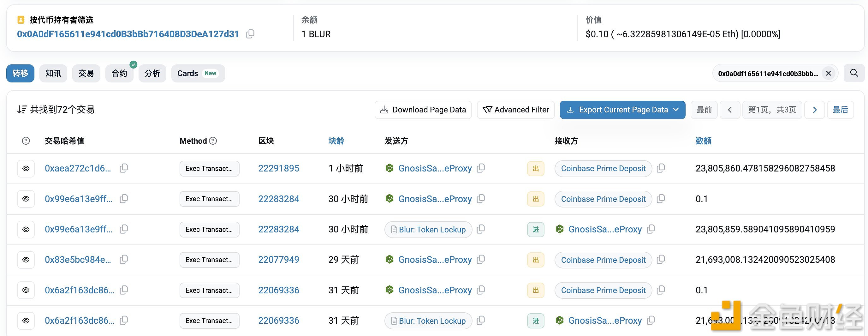Open preview eye on the last row

pyautogui.click(x=26, y=321)
